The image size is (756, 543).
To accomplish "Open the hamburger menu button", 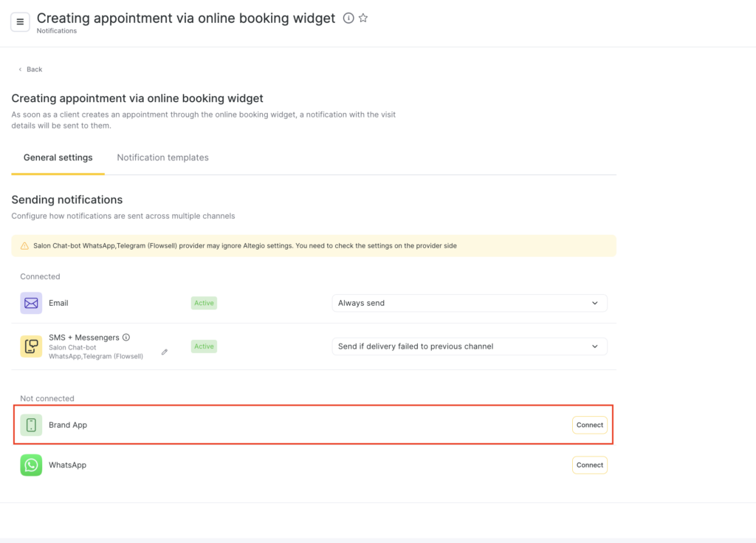I will click(x=20, y=22).
